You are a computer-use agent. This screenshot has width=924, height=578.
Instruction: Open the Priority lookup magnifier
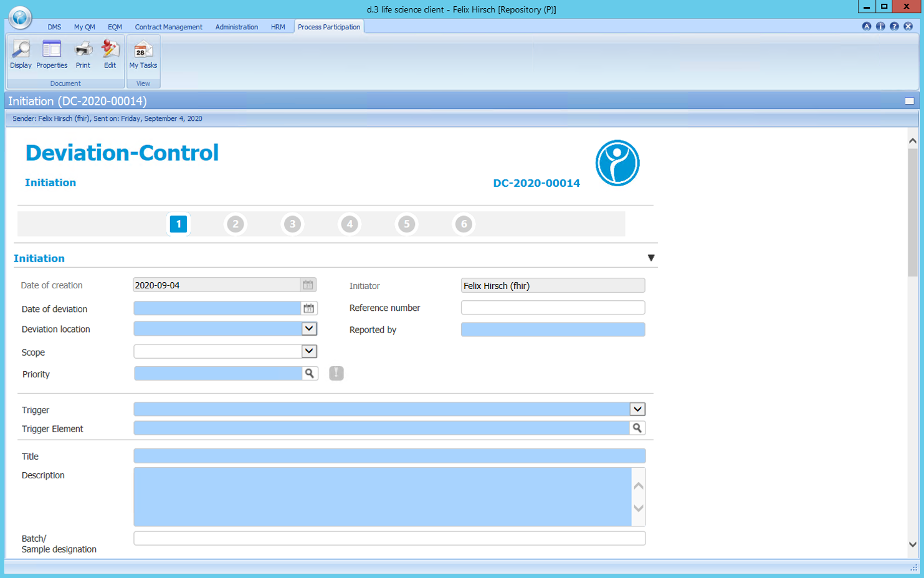coord(310,373)
